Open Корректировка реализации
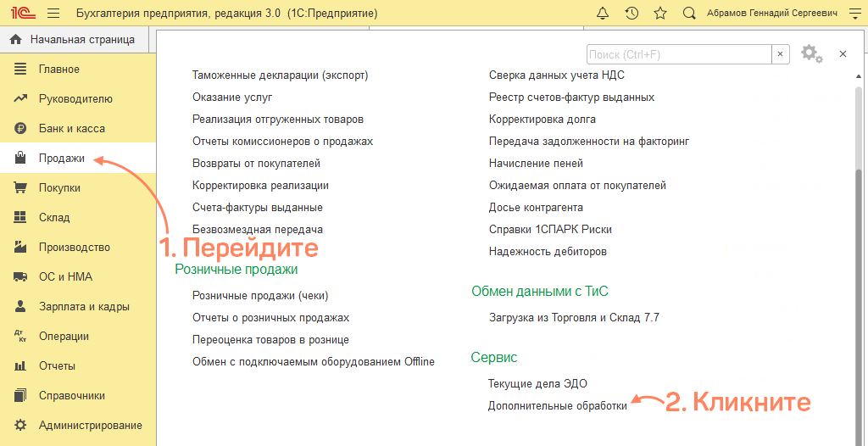 click(260, 186)
